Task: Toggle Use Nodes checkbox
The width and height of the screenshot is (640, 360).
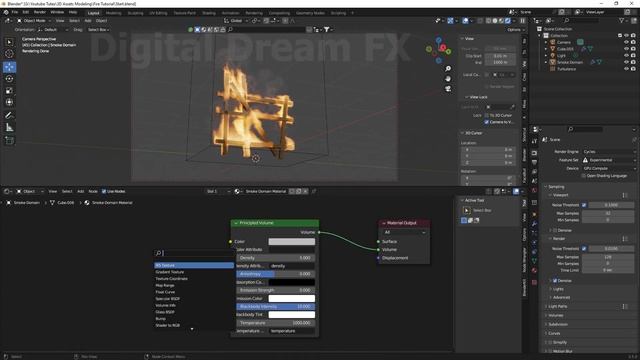Action: coord(104,191)
